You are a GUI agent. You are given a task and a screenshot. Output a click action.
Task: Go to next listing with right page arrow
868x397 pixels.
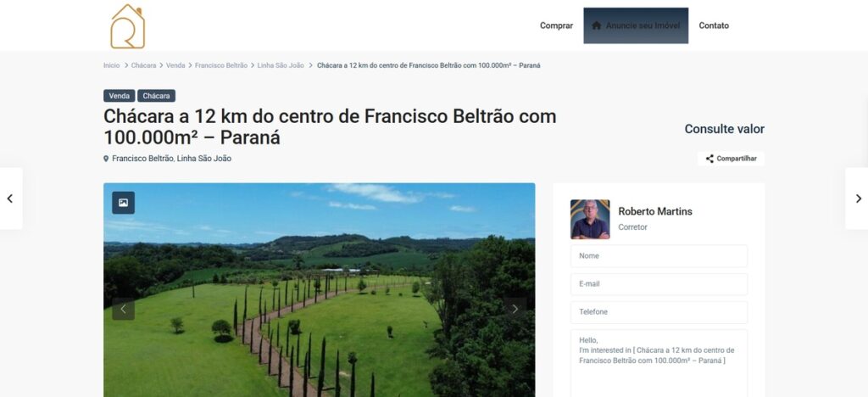tap(858, 198)
